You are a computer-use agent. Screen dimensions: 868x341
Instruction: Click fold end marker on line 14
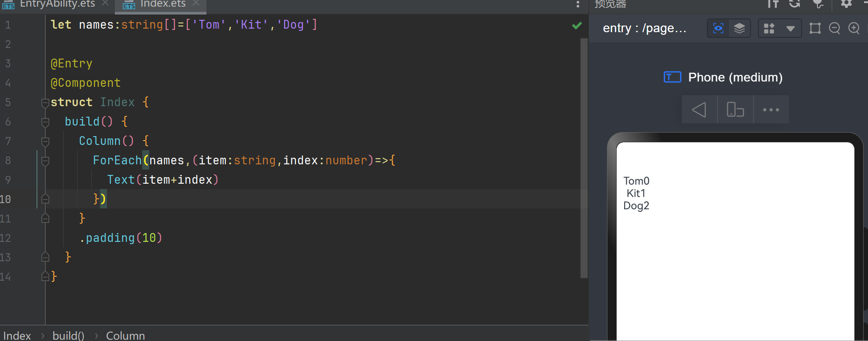point(45,277)
